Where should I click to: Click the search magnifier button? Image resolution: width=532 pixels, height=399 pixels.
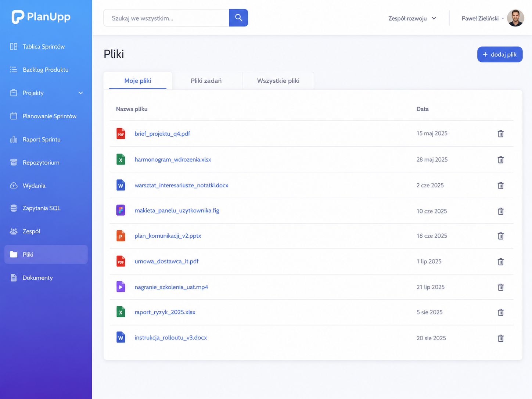[238, 18]
